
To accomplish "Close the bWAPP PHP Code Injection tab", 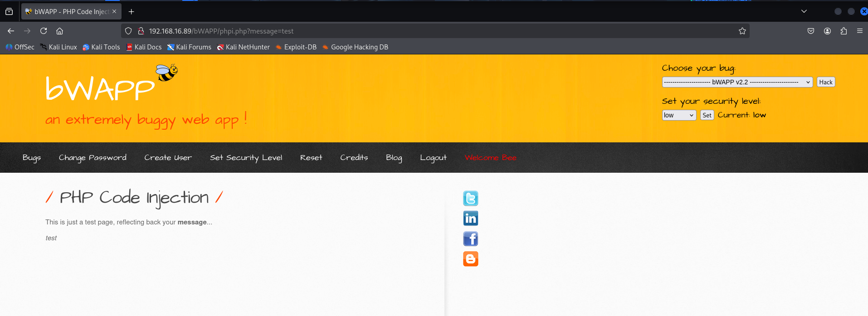I will [x=114, y=11].
